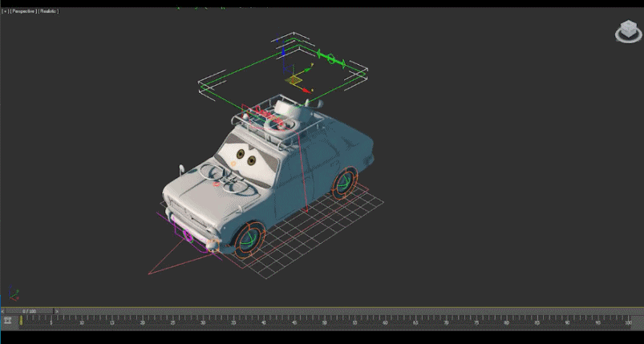Viewport: 644px width, 344px height.
Task: Open the Perspective viewport label menu
Action: tap(23, 11)
